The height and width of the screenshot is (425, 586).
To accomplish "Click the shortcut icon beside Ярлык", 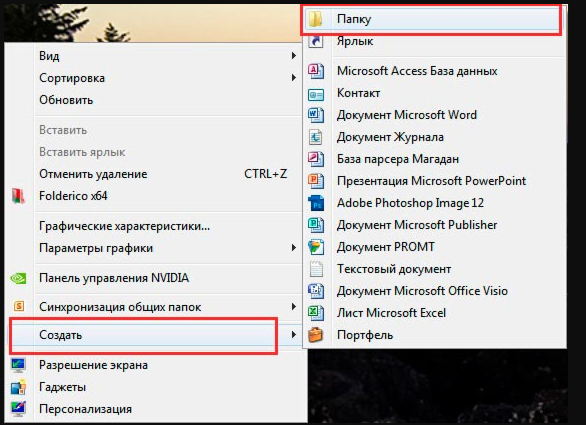I will tap(316, 41).
